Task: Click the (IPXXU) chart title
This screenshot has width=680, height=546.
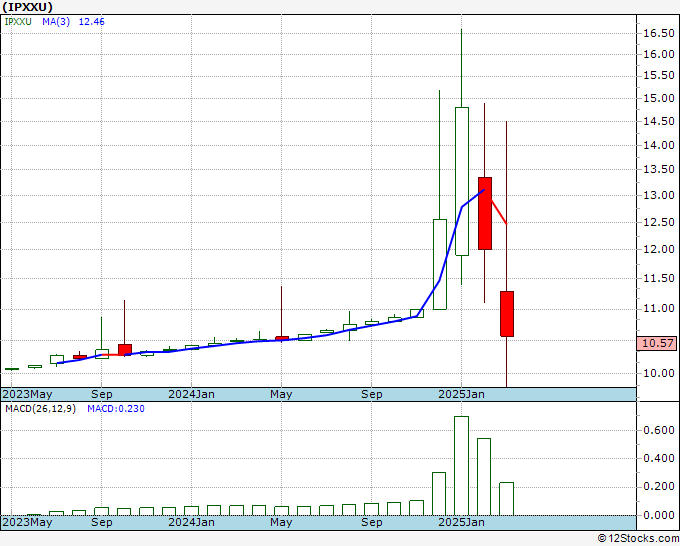Action: click(28, 7)
